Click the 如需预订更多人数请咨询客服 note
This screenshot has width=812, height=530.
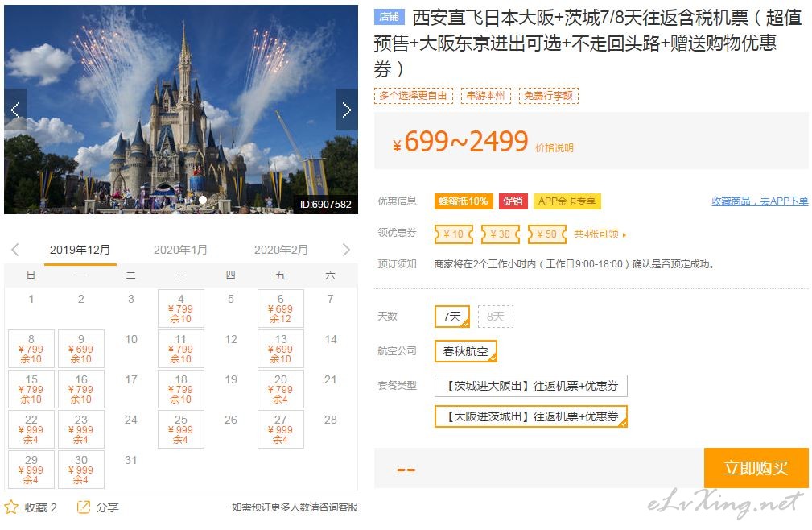click(295, 507)
